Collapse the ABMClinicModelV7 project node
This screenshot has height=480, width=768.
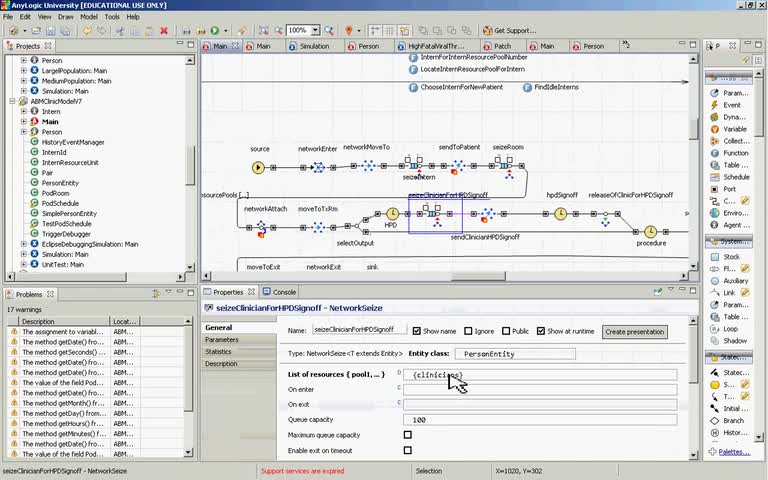(x=13, y=101)
